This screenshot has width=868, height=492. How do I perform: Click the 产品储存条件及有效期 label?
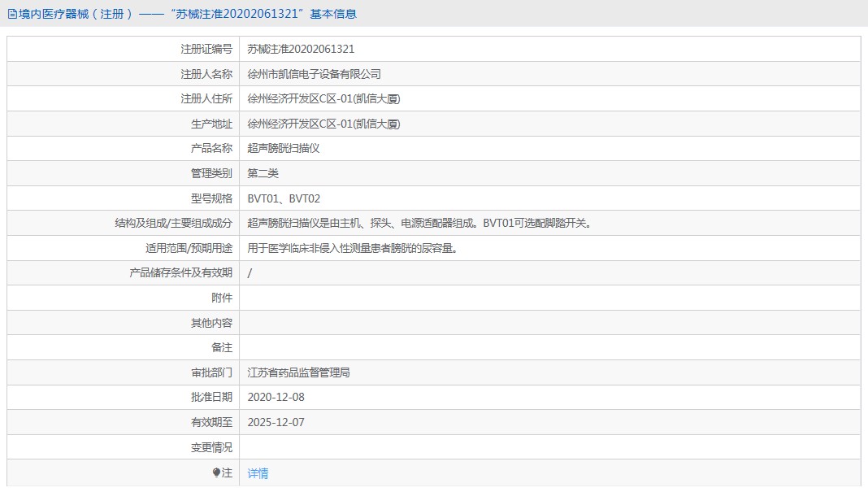click(181, 272)
